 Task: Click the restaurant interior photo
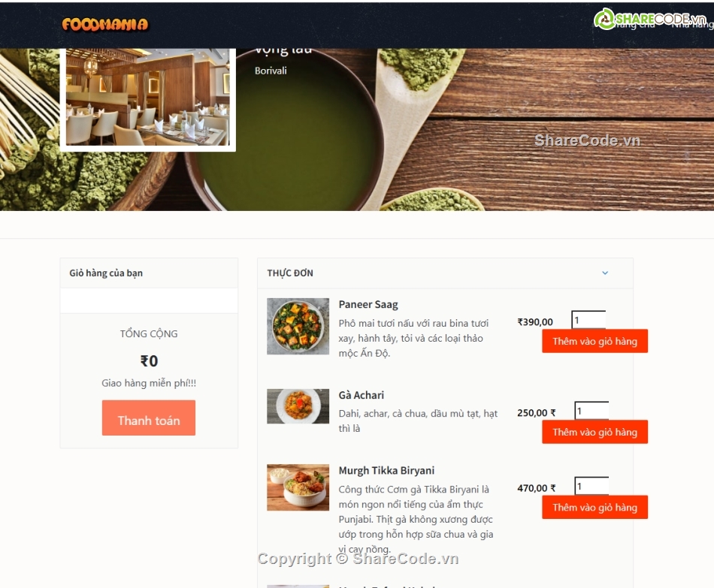[147, 97]
